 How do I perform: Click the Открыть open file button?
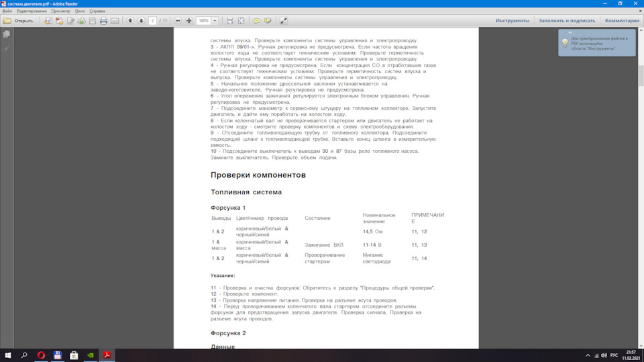coord(19,21)
